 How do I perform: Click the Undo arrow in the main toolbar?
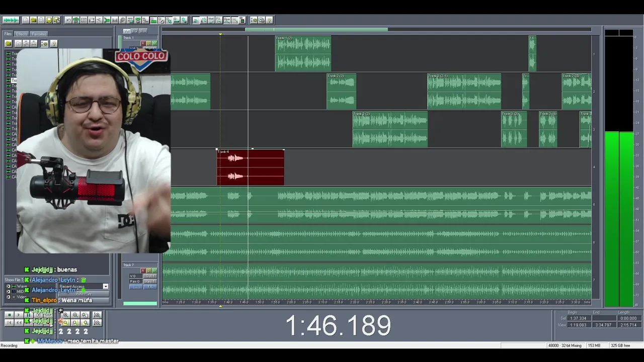[x=68, y=20]
